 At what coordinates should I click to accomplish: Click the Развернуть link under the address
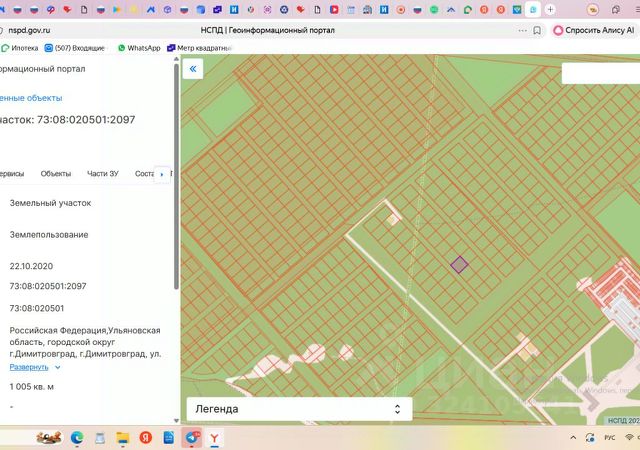29,367
